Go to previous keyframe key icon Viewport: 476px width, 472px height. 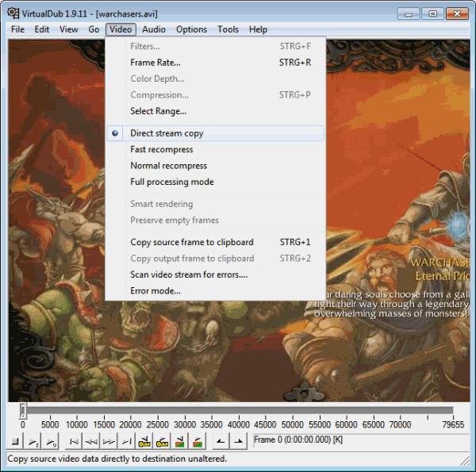[144, 440]
